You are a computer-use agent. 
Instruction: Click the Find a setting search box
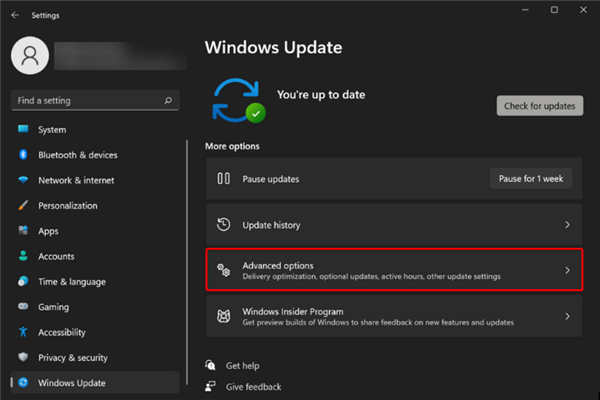tap(95, 101)
